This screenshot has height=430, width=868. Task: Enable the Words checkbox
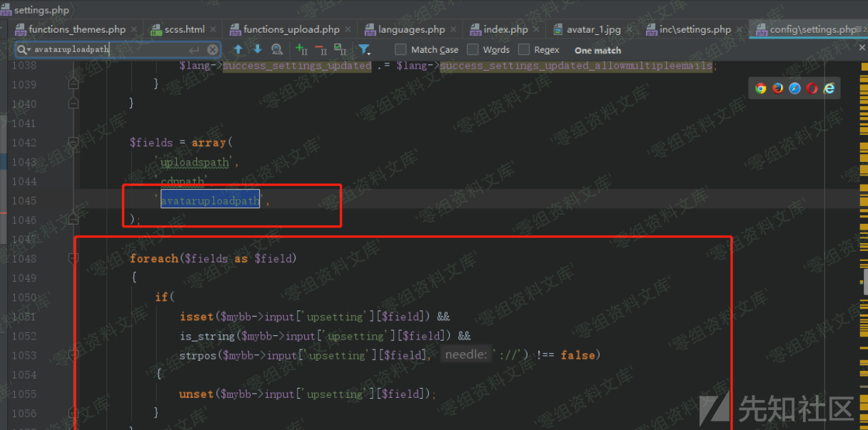pos(473,49)
